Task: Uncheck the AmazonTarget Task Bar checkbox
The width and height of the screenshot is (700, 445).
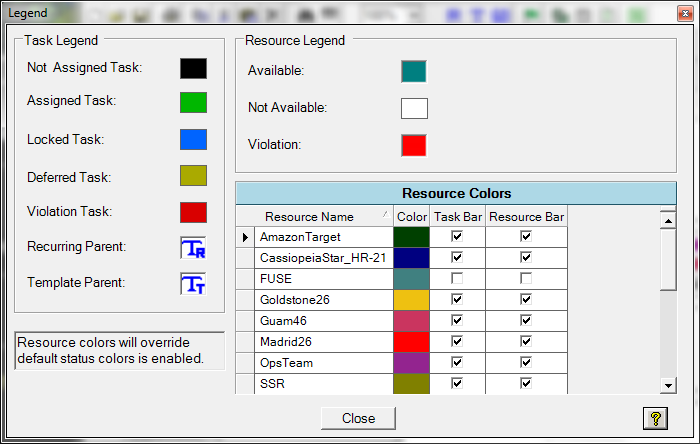Action: click(457, 237)
